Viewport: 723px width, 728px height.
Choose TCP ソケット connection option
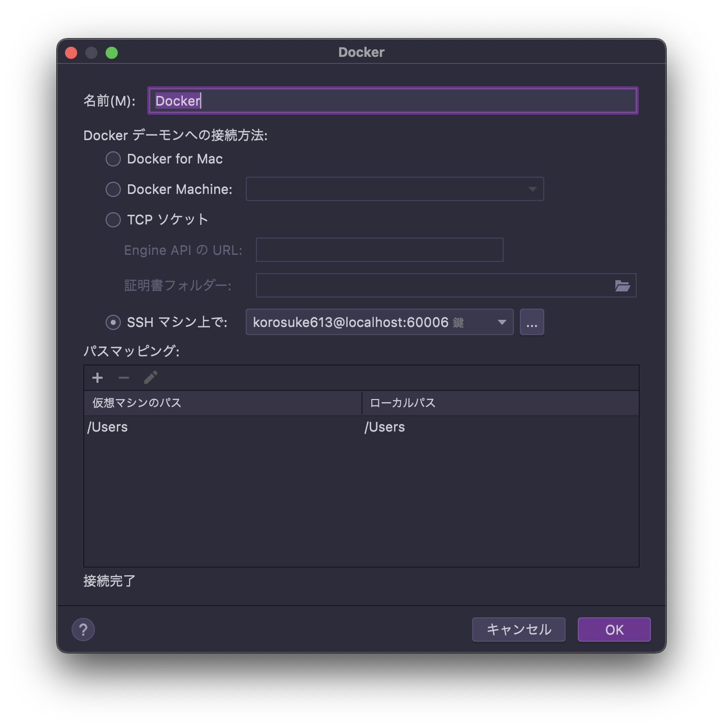coord(113,220)
